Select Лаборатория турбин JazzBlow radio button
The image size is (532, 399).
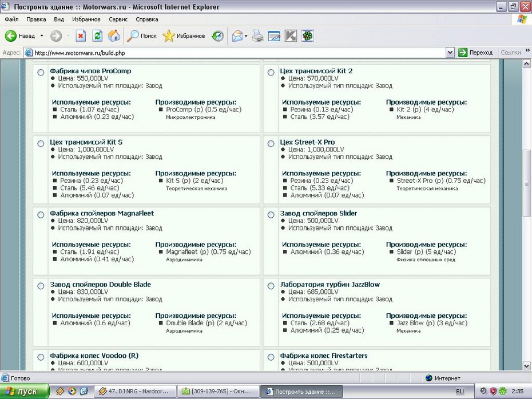(x=271, y=286)
